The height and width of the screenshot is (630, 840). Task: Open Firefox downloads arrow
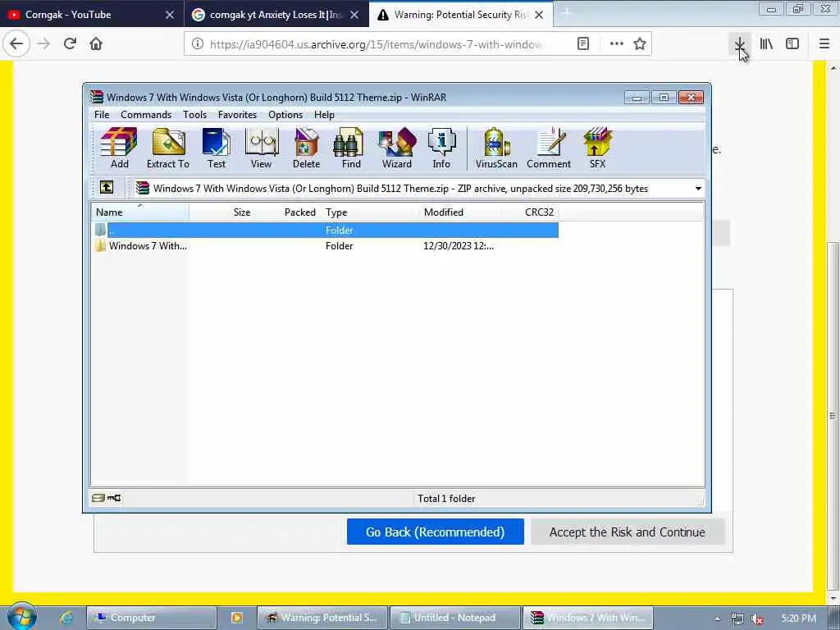point(739,44)
